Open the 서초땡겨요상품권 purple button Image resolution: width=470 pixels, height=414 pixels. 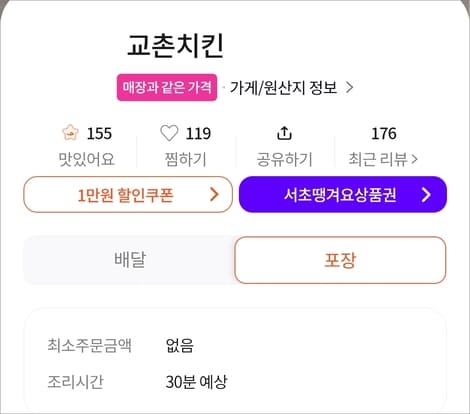coord(343,195)
